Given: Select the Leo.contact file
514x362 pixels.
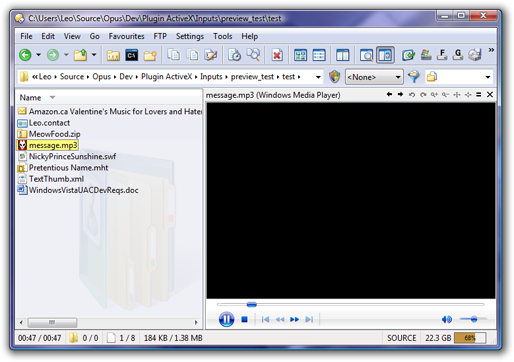Looking at the screenshot, I should click(49, 123).
